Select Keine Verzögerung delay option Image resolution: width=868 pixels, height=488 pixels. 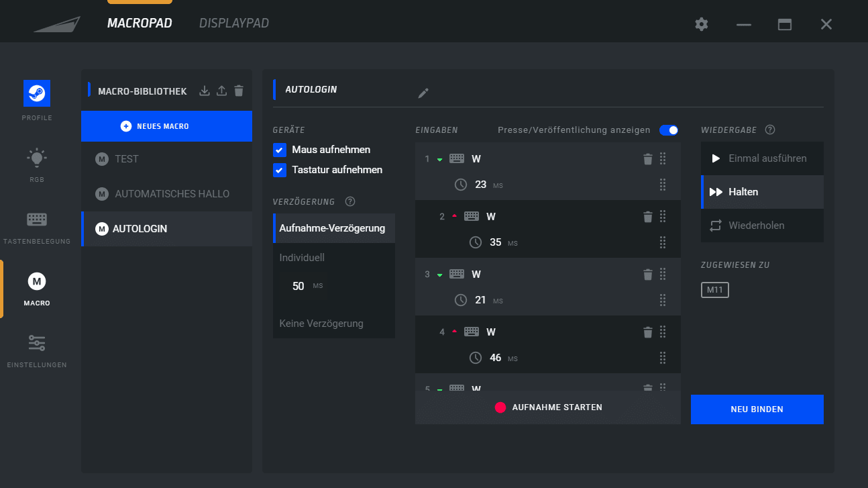tap(321, 324)
